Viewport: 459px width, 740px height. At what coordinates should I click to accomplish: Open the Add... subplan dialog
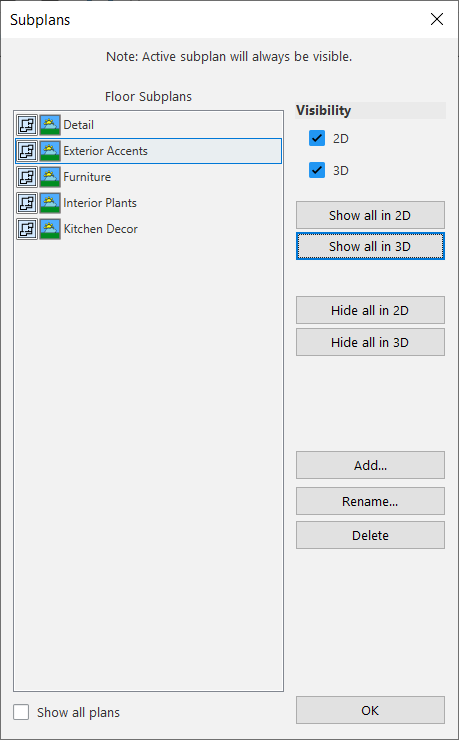pyautogui.click(x=370, y=465)
